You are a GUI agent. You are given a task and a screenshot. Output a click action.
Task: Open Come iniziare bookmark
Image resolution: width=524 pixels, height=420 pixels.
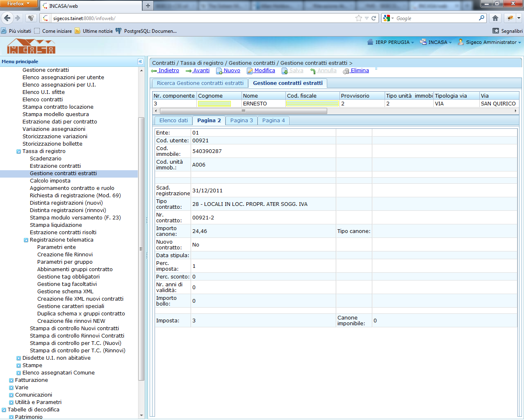click(x=53, y=31)
